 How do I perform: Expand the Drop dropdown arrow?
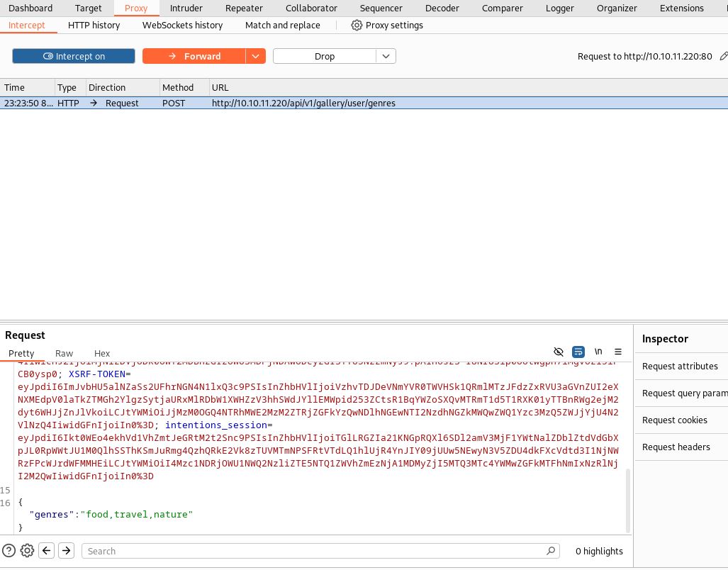coord(386,56)
